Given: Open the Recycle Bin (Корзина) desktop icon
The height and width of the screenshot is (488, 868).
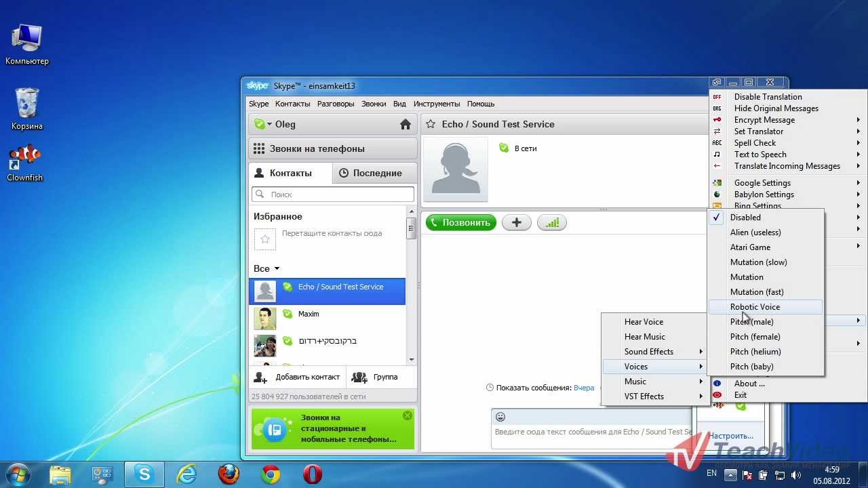Looking at the screenshot, I should point(26,108).
